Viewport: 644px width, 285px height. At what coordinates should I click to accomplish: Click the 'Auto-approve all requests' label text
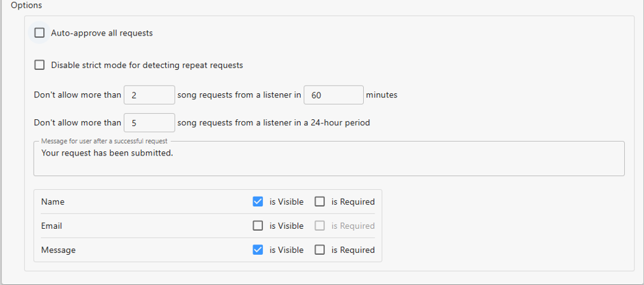point(102,33)
